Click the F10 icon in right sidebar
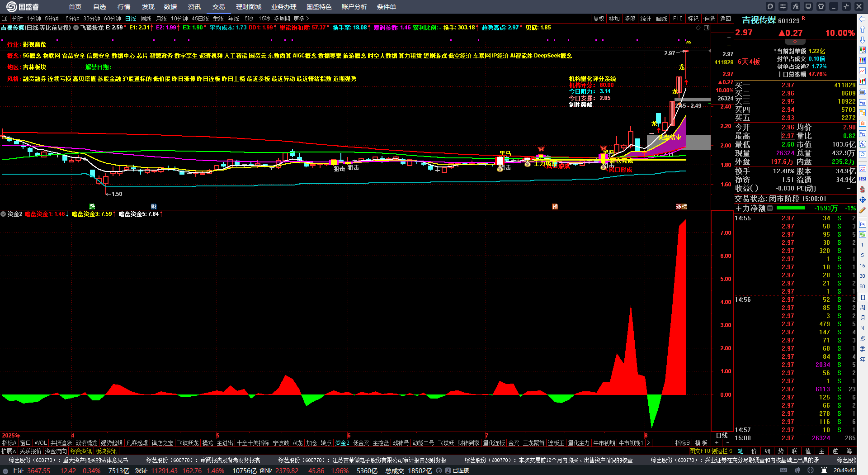This screenshot has height=475, width=868. 863,103
